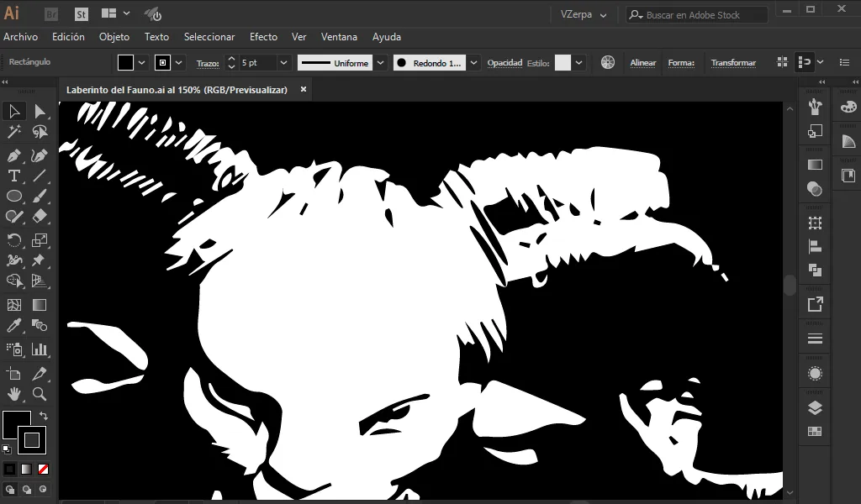861x504 pixels.
Task: Choose the Line Segment tool
Action: [40, 176]
